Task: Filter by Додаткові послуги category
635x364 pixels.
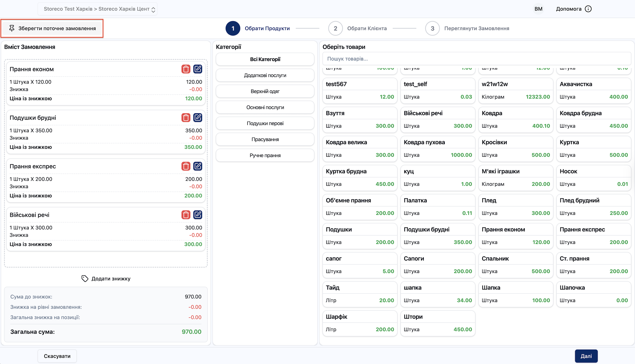Action: (265, 75)
